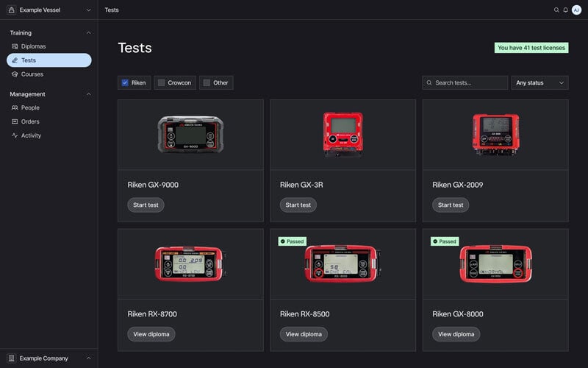
Task: Enable the Crowcon filter checkbox
Action: (162, 83)
